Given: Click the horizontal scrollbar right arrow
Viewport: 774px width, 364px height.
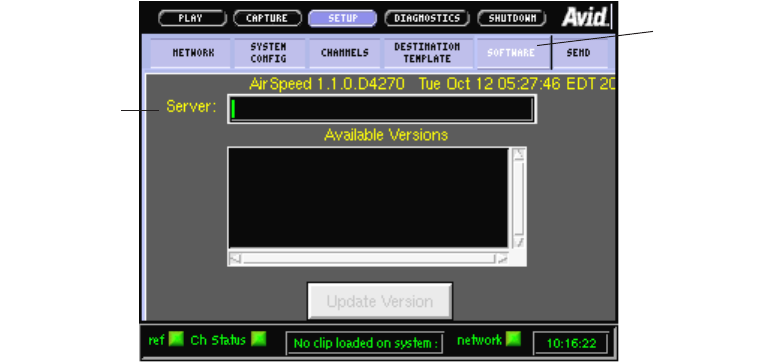Looking at the screenshot, I should pos(502,258).
